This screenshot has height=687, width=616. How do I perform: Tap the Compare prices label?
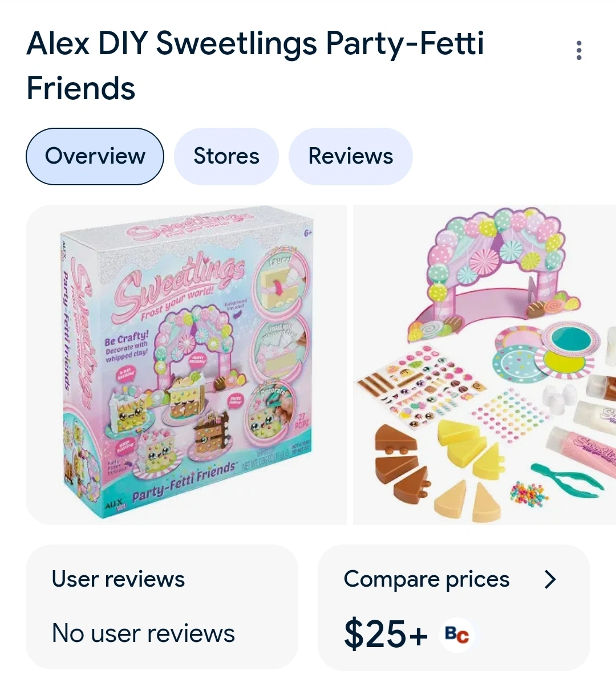[x=426, y=579]
